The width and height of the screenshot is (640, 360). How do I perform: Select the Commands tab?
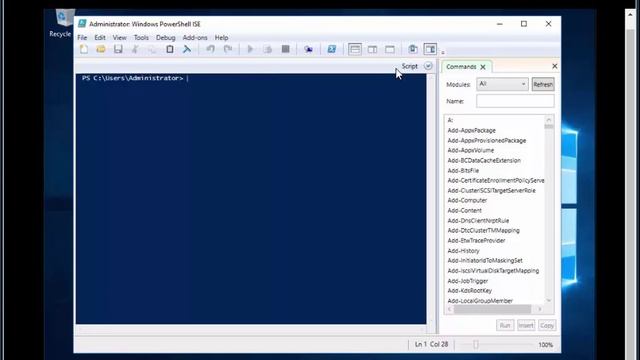click(x=461, y=67)
